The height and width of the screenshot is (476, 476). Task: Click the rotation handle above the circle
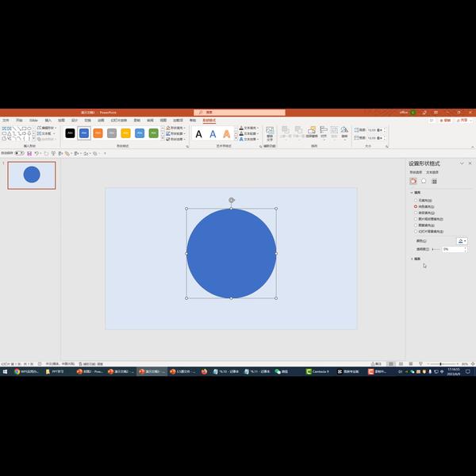232,200
